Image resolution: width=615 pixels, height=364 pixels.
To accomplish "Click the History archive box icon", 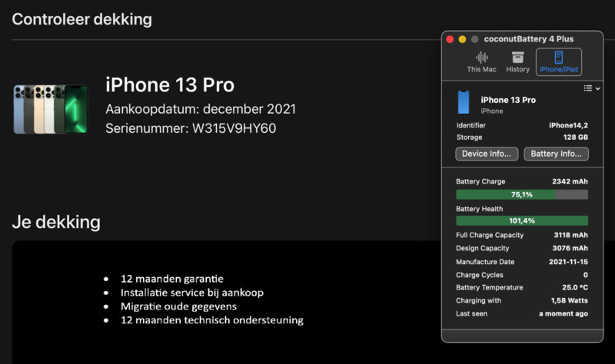I will pyautogui.click(x=517, y=57).
